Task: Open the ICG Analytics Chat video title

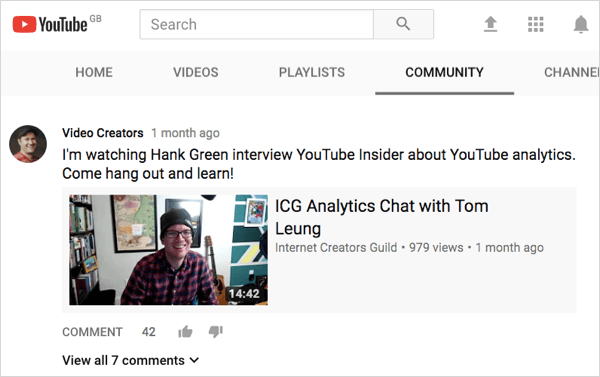Action: click(x=382, y=217)
